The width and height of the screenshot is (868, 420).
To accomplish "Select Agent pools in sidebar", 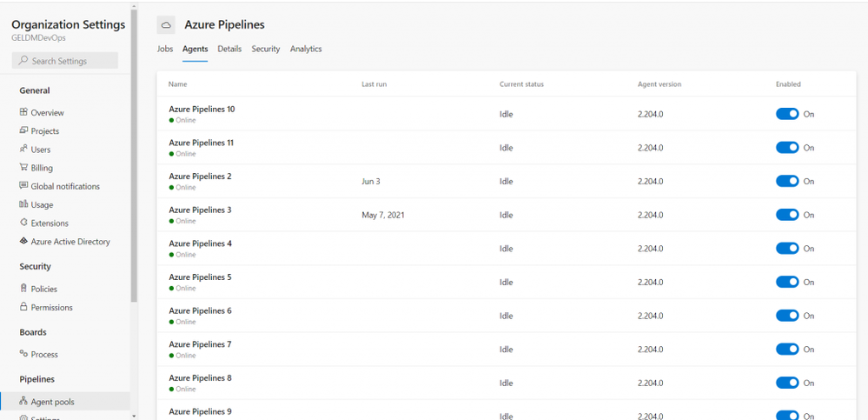I will pyautogui.click(x=52, y=402).
